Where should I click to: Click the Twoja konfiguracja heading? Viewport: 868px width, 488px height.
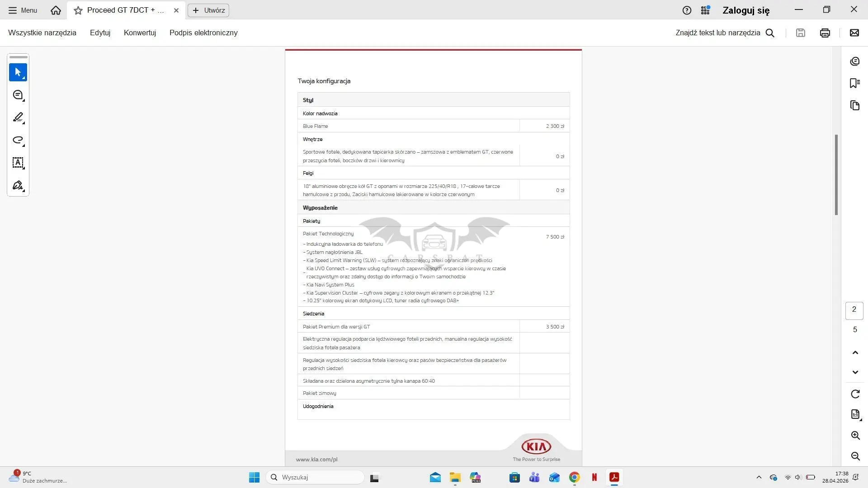[324, 81]
